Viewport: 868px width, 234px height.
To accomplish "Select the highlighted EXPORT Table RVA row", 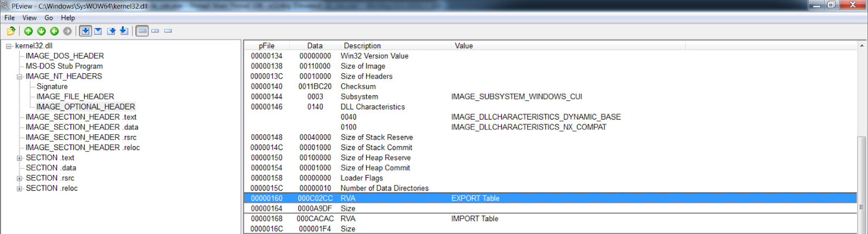I will coord(550,198).
